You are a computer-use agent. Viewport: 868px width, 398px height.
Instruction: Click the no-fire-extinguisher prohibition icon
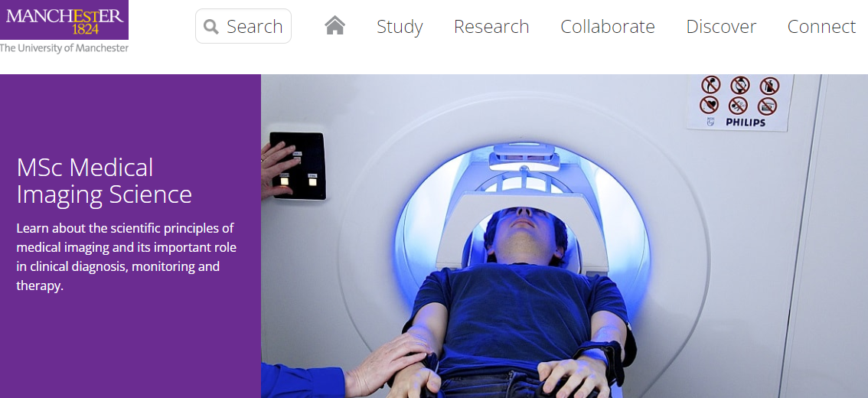(769, 86)
